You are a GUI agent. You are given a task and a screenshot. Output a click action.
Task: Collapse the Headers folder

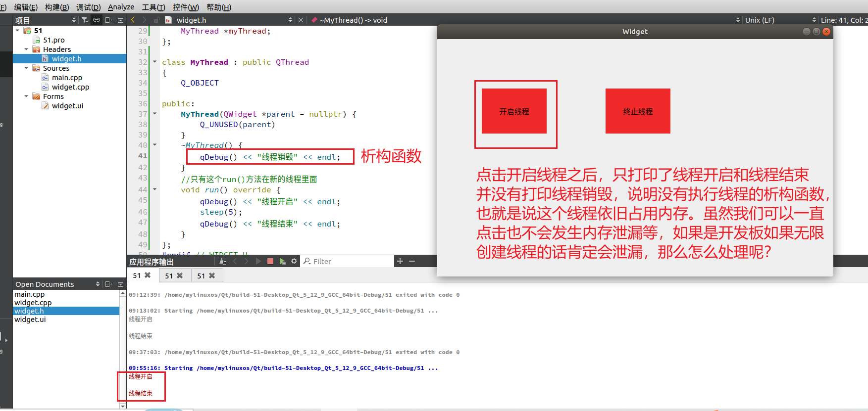pos(26,49)
